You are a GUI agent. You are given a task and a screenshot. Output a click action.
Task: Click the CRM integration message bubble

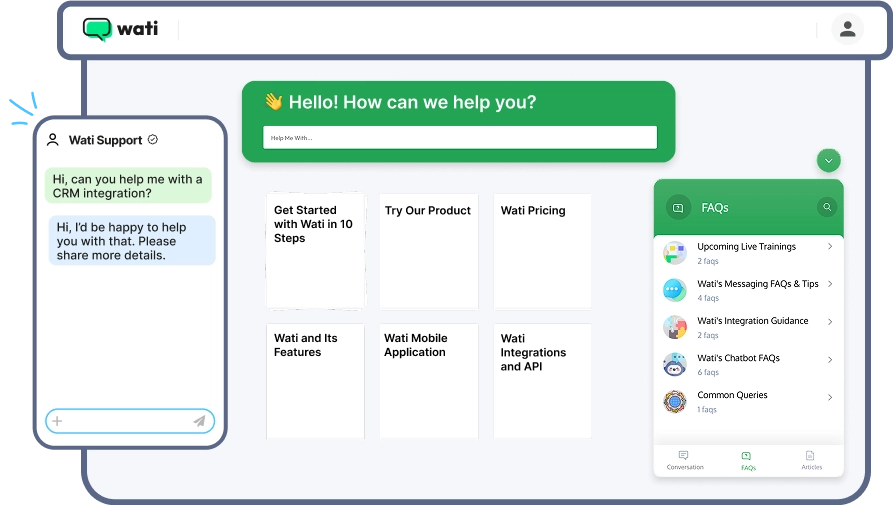click(x=128, y=186)
